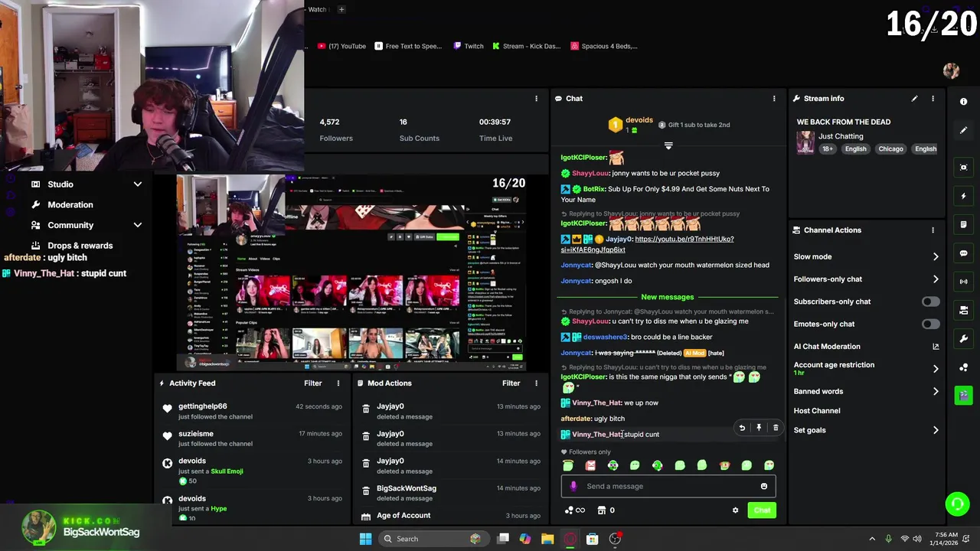Viewport: 980px width, 551px height.
Task: Click the document note icon in right sidebar
Action: point(963,224)
